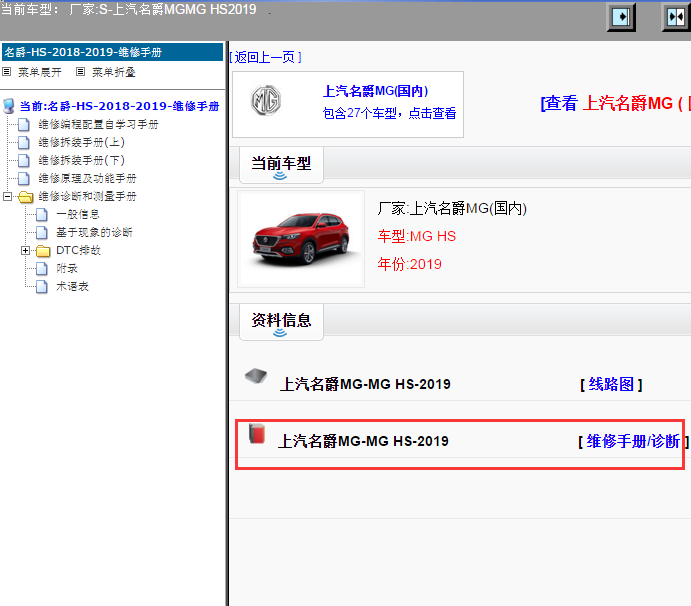The image size is (691, 606).
Task: Click the red MG HS car thumbnail
Action: 301,239
